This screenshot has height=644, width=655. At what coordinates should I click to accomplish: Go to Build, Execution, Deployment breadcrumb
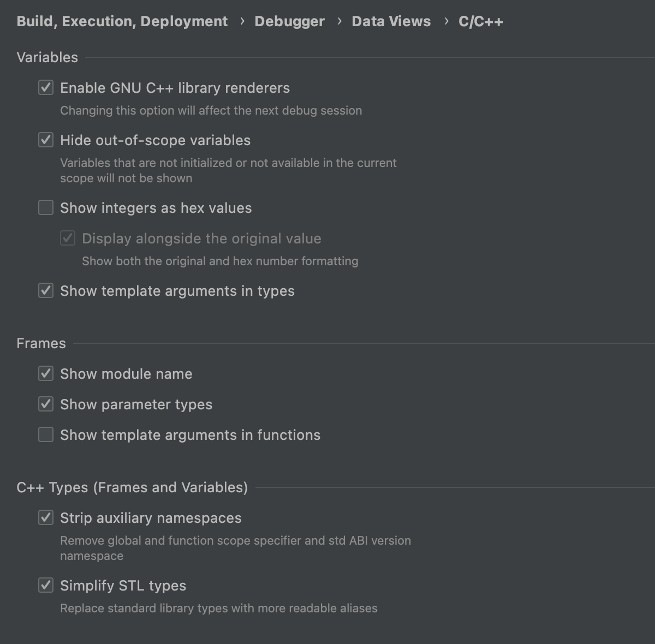coord(122,21)
